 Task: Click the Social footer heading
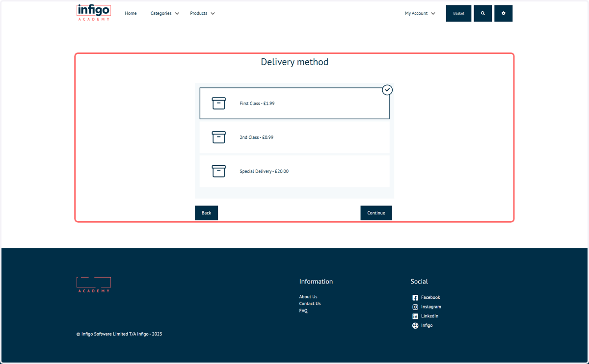point(419,282)
